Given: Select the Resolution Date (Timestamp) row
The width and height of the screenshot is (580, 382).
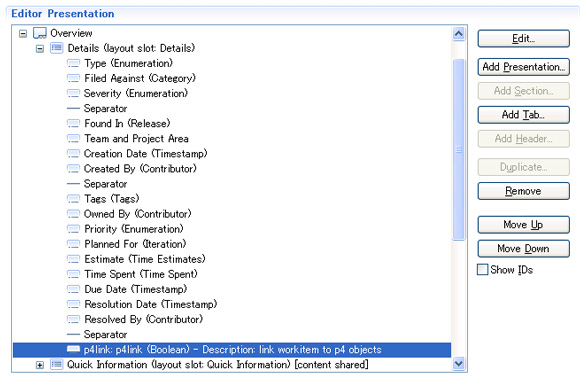Looking at the screenshot, I should [x=151, y=304].
